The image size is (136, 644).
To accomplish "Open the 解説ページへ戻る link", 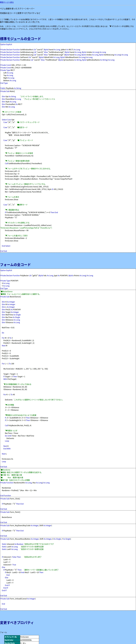I will click(7, 2).
